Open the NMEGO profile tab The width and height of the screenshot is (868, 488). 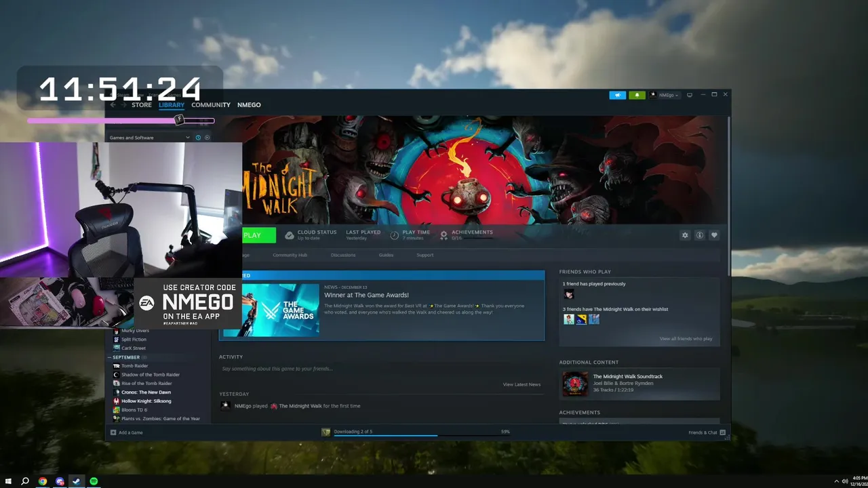point(249,105)
